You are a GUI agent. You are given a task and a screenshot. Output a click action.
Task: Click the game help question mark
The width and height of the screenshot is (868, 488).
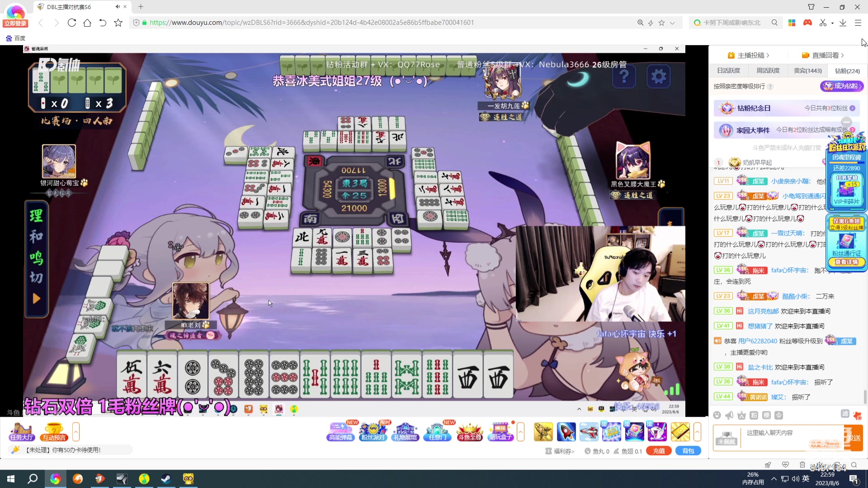pos(624,76)
